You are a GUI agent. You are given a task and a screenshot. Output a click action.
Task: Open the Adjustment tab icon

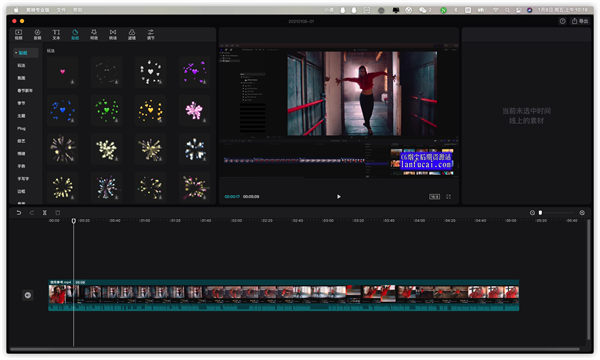coord(151,34)
